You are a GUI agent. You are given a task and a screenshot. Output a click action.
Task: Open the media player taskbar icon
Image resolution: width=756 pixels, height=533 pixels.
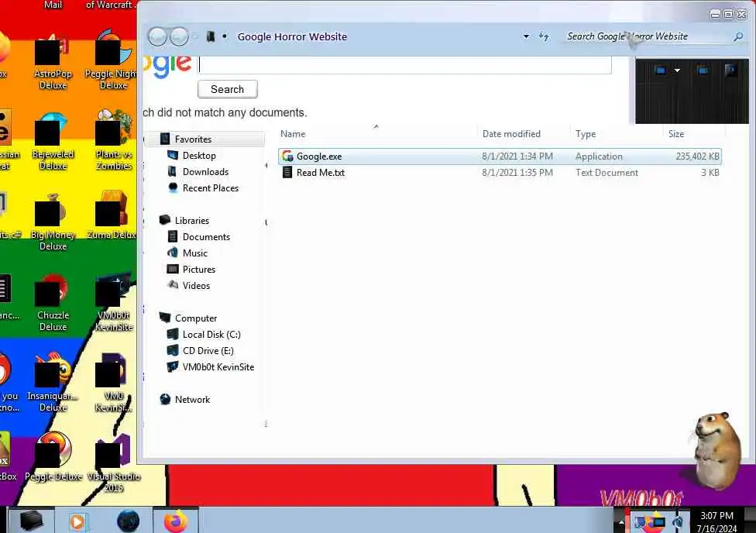[77, 521]
